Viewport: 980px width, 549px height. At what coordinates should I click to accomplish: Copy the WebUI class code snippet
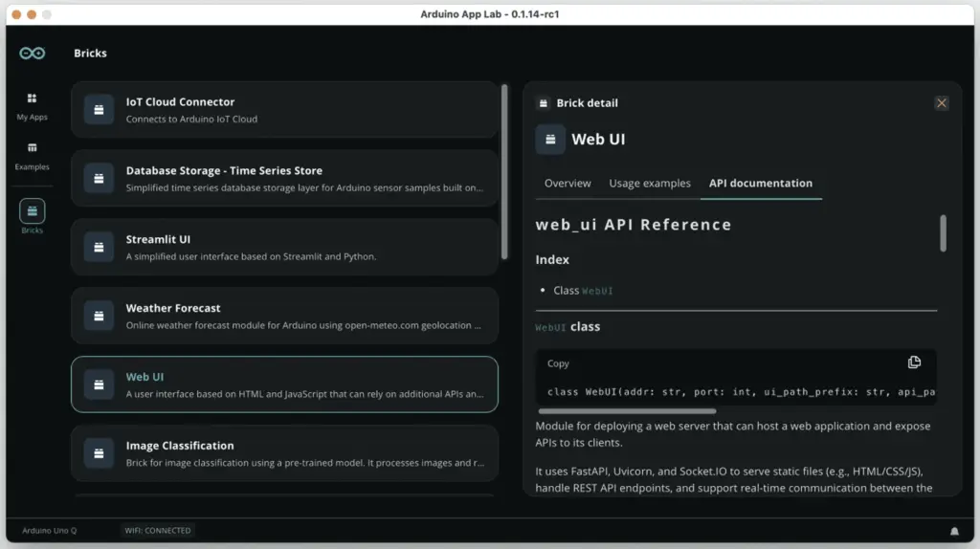(914, 362)
